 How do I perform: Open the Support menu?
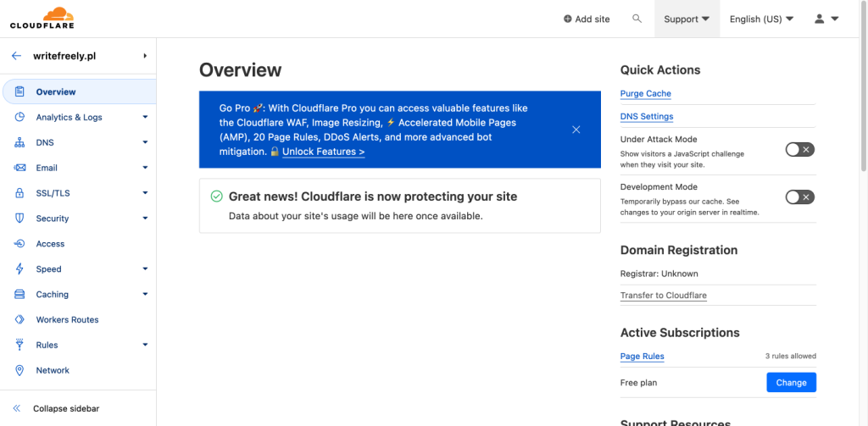click(x=687, y=19)
